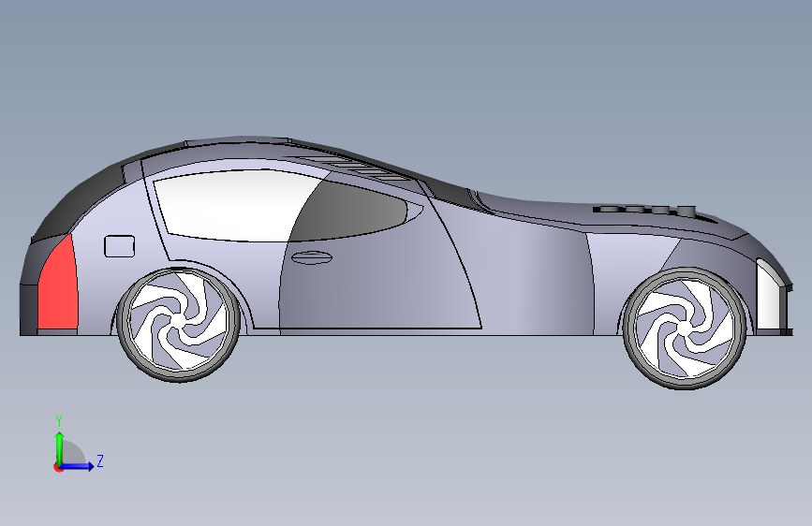The image size is (812, 526).
Task: Click the front wheel's spiral rim
Action: [x=685, y=328]
